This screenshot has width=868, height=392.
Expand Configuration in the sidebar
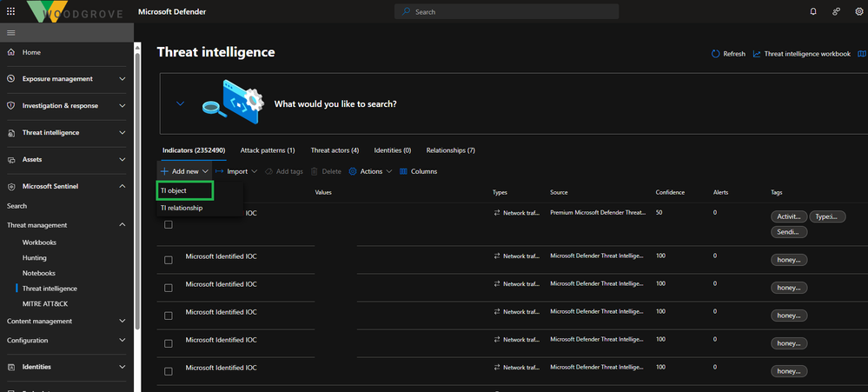click(123, 341)
